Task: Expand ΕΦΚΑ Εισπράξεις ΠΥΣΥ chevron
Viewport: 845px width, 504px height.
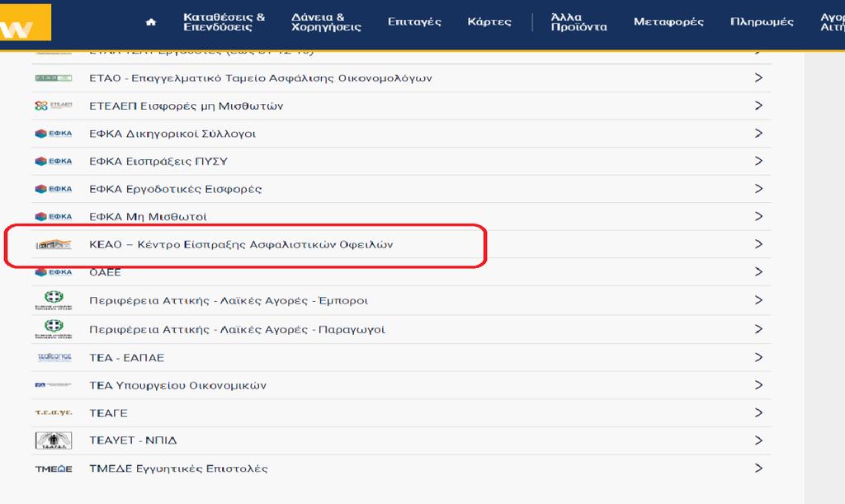Action: click(x=758, y=161)
